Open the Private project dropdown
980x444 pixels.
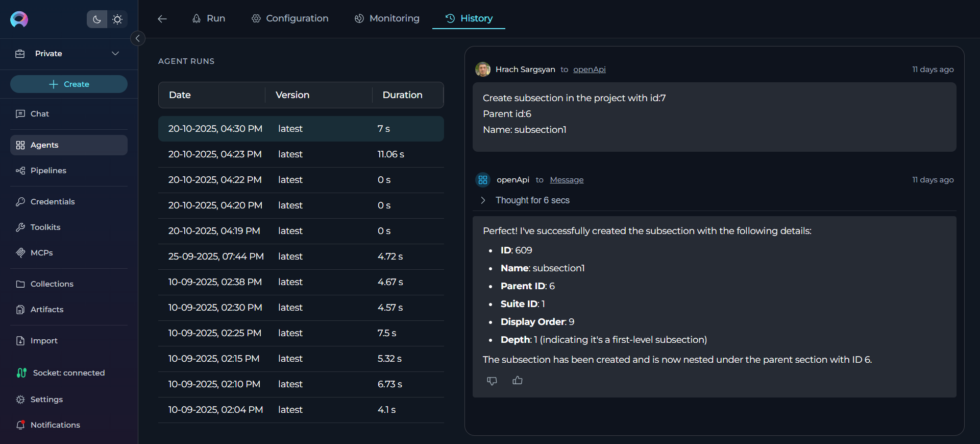68,54
